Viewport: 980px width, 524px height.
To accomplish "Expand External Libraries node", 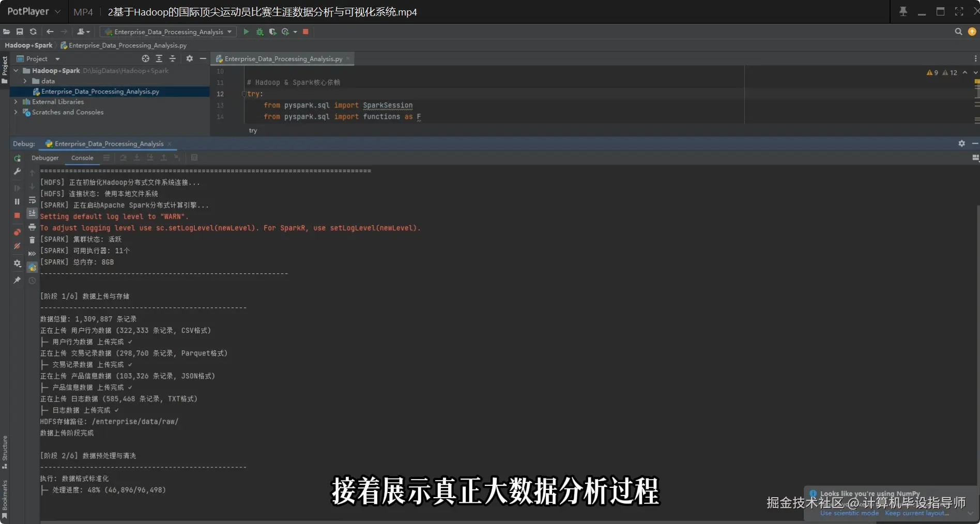I will coord(16,102).
